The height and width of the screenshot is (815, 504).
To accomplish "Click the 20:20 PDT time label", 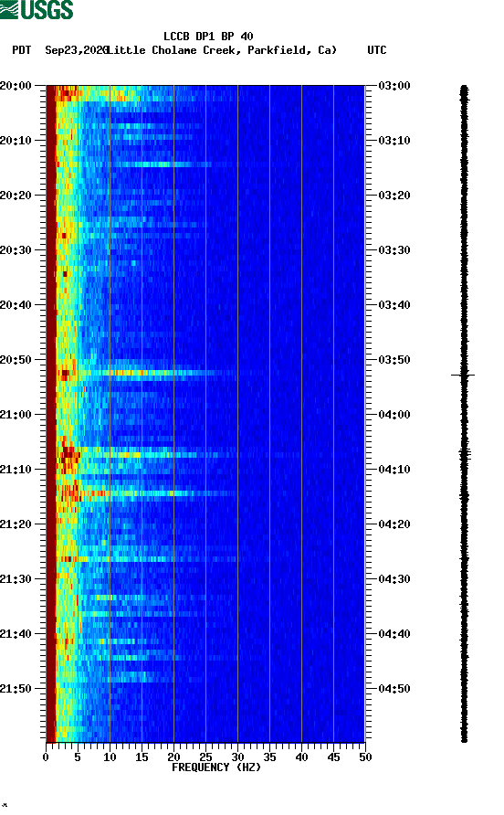I will (x=16, y=196).
